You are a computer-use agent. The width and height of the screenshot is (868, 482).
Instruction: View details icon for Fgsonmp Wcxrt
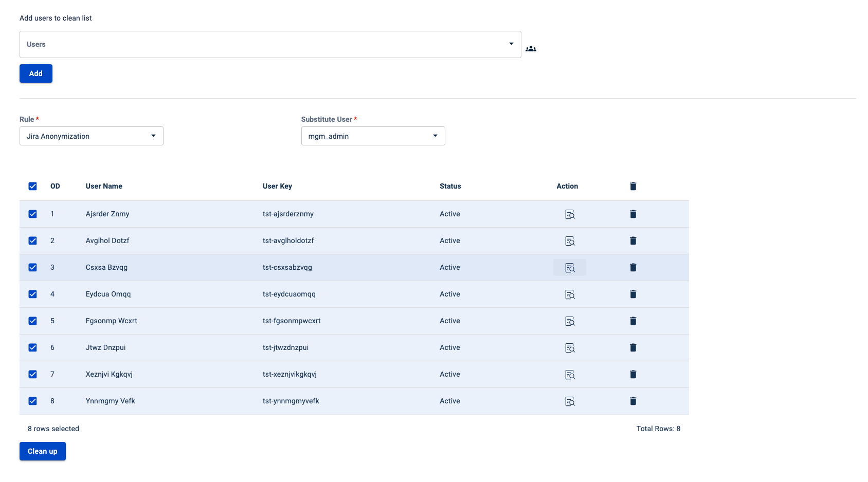569,321
